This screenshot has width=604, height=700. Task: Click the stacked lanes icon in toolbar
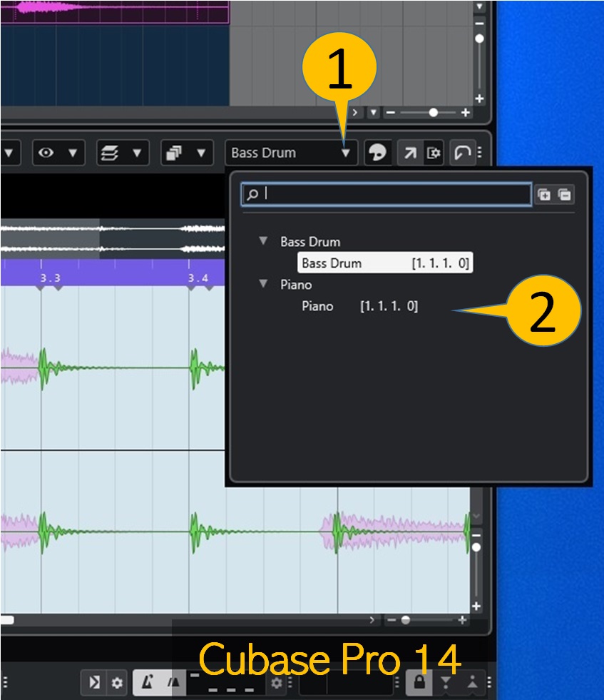click(110, 153)
